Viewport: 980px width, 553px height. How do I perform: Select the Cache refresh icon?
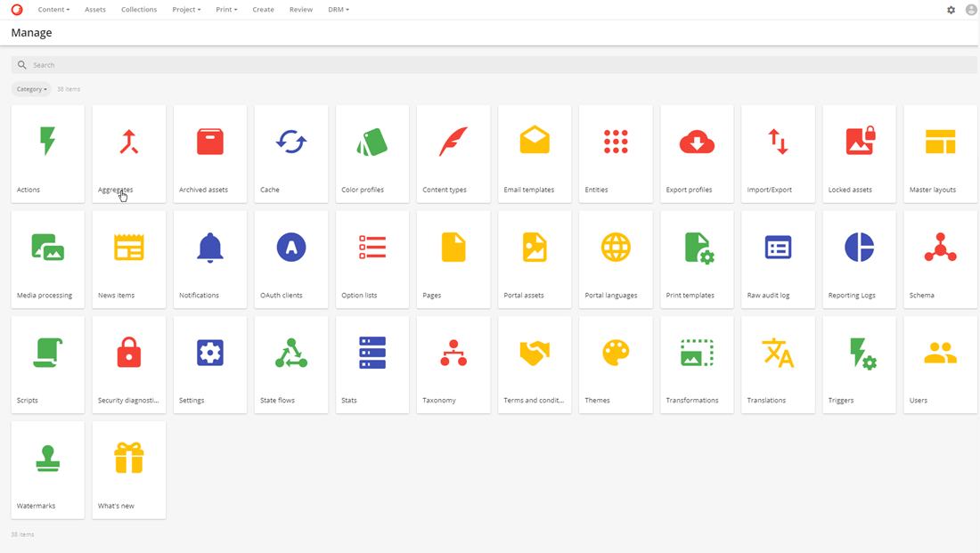(x=290, y=142)
